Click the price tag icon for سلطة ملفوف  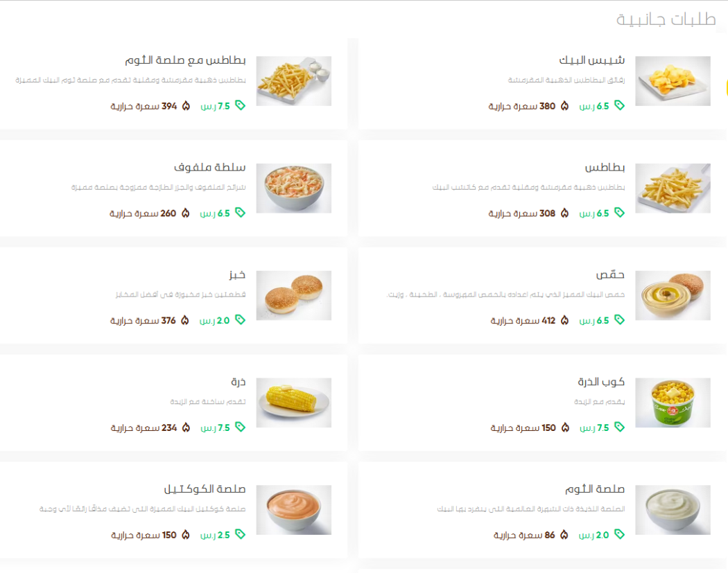point(240,213)
